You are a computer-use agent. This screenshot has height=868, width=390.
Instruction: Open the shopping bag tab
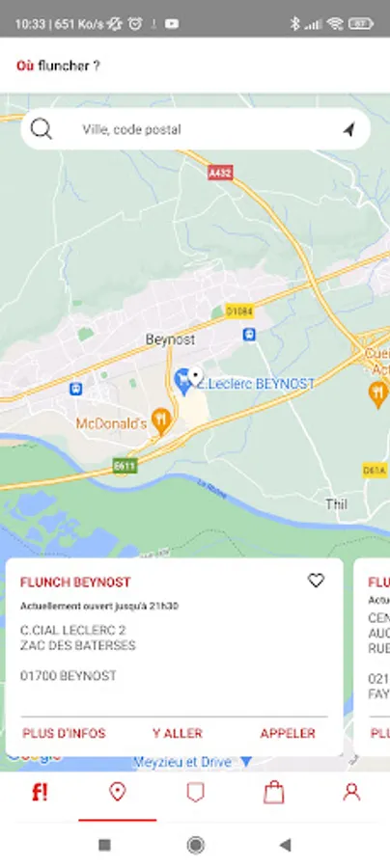point(273,792)
